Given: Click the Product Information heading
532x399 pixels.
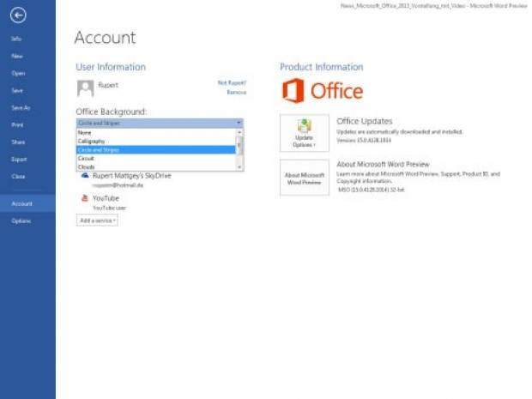Looking at the screenshot, I should point(321,67).
